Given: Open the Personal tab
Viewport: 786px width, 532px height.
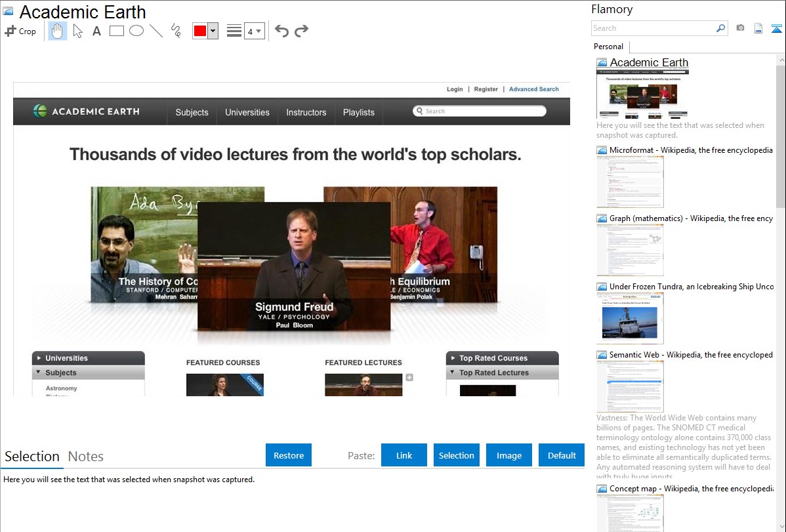Looking at the screenshot, I should 608,47.
